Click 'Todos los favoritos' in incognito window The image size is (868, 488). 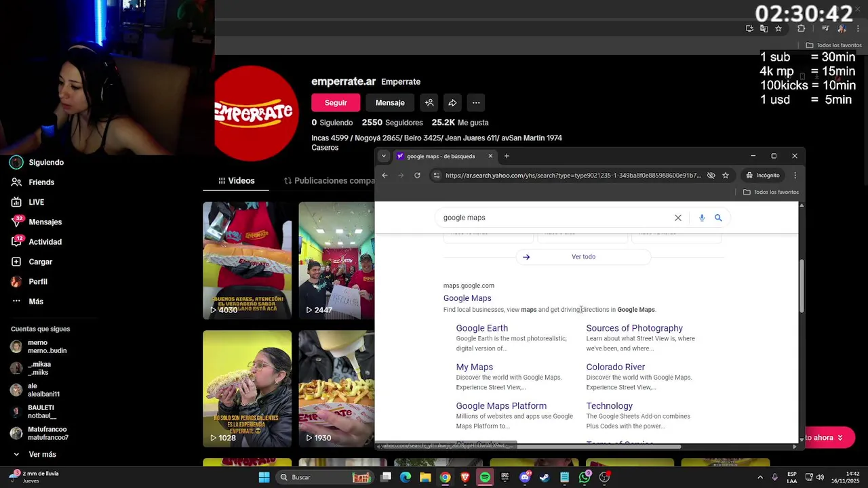point(771,192)
